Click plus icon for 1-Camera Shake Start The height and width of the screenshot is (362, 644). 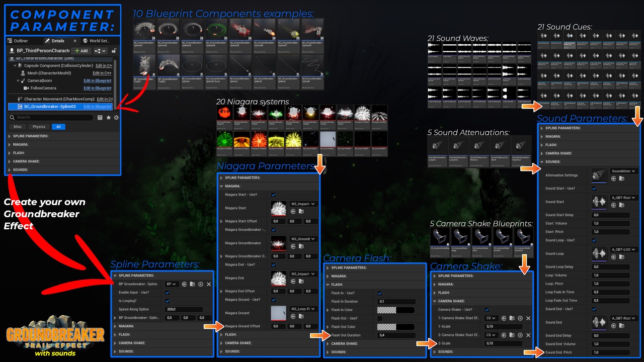(520, 318)
